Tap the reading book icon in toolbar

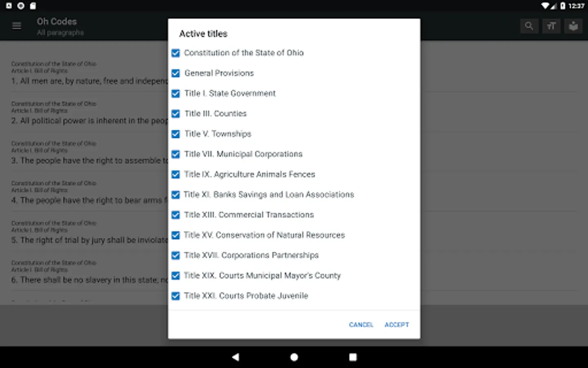[573, 26]
